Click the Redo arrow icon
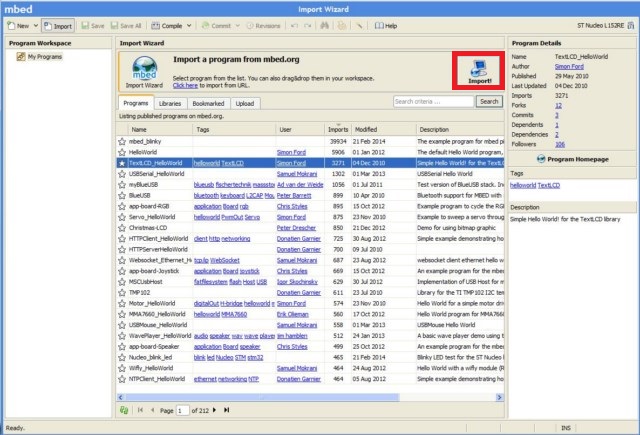Viewport: 640px width, 435px height. 308,26
